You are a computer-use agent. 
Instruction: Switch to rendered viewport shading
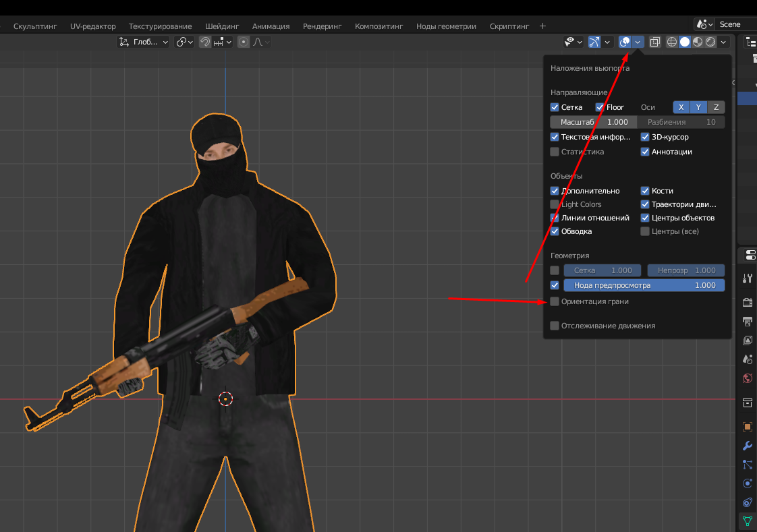[x=710, y=42]
